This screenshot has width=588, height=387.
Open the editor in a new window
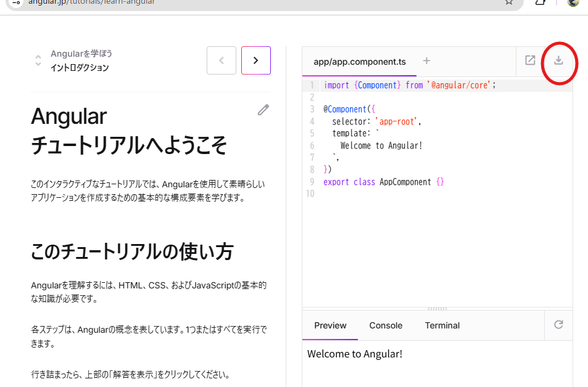click(x=530, y=61)
